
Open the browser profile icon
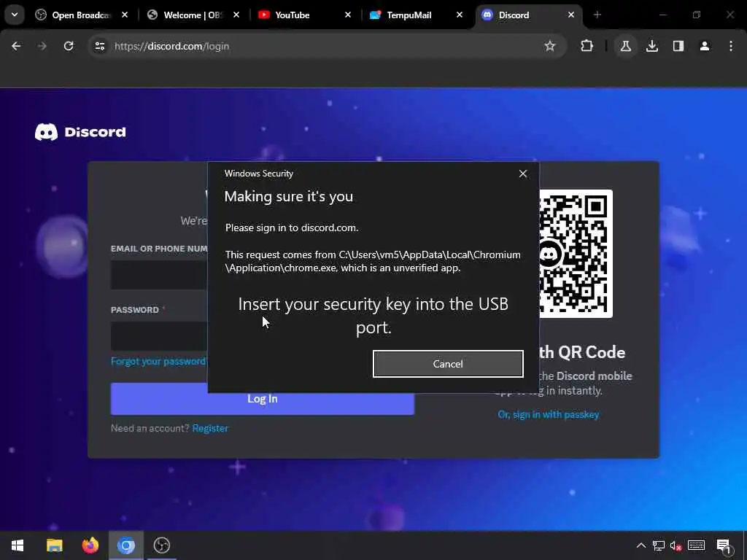[705, 46]
